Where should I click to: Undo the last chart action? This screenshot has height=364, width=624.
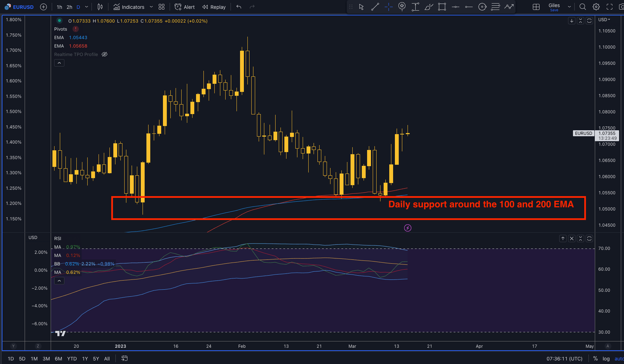click(x=238, y=7)
